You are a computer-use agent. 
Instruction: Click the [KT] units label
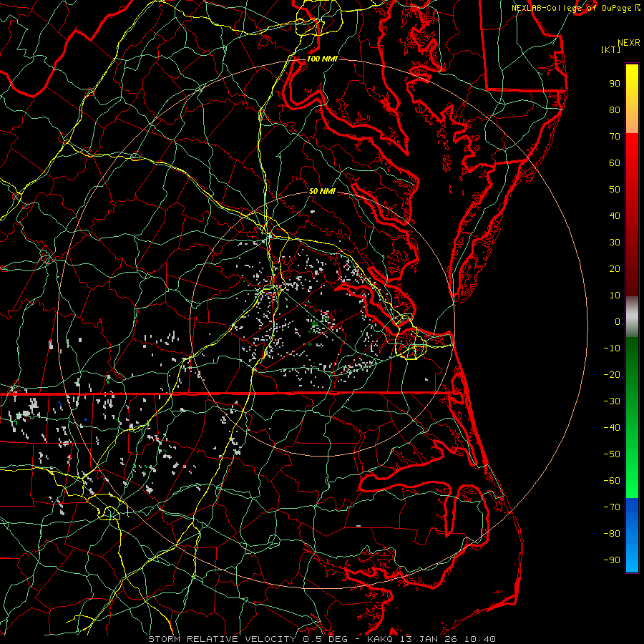pyautogui.click(x=611, y=49)
